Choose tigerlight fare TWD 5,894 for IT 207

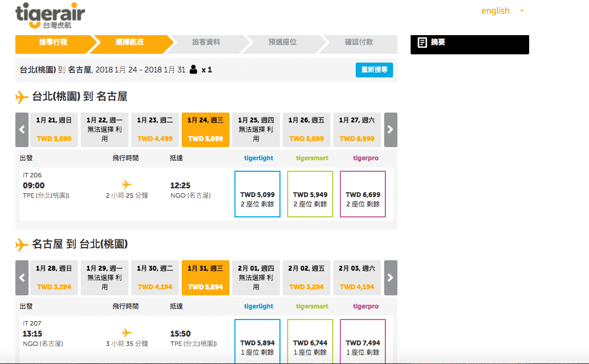pyautogui.click(x=257, y=341)
